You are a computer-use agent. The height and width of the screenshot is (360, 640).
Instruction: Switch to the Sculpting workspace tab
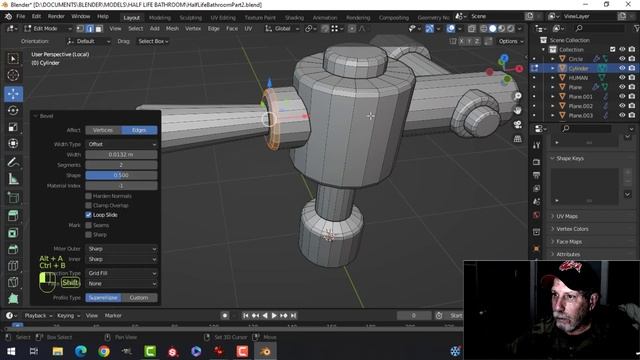[191, 18]
